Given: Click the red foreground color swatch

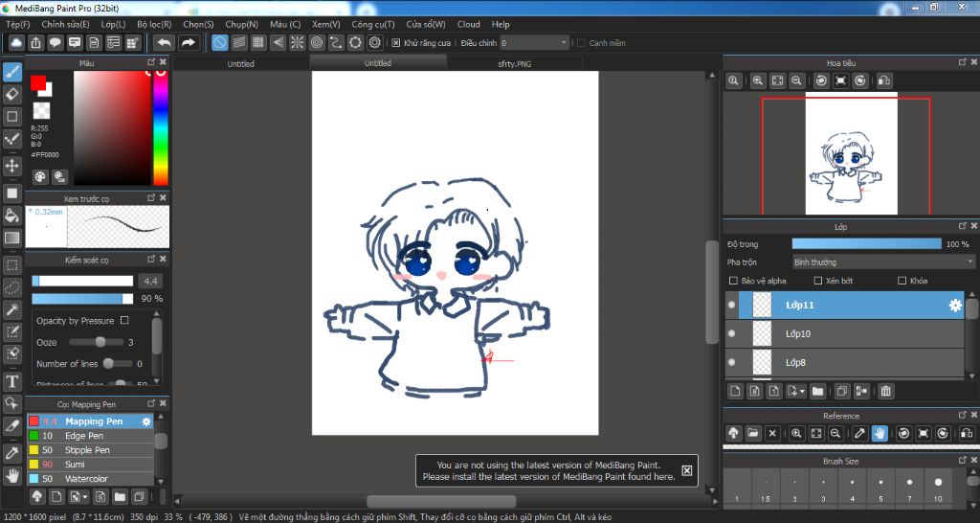Looking at the screenshot, I should coord(38,82).
